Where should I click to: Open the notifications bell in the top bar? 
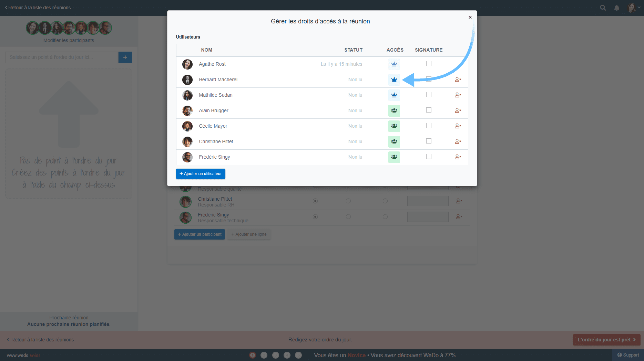(617, 8)
